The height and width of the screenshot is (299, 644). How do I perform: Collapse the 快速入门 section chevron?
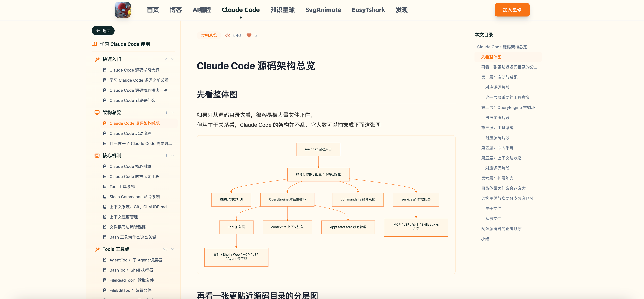(173, 59)
